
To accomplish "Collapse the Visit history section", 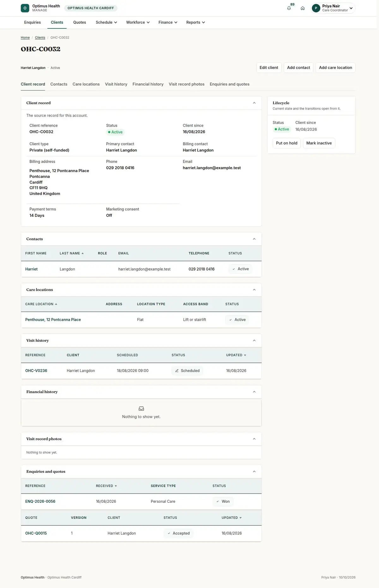I will [254, 340].
